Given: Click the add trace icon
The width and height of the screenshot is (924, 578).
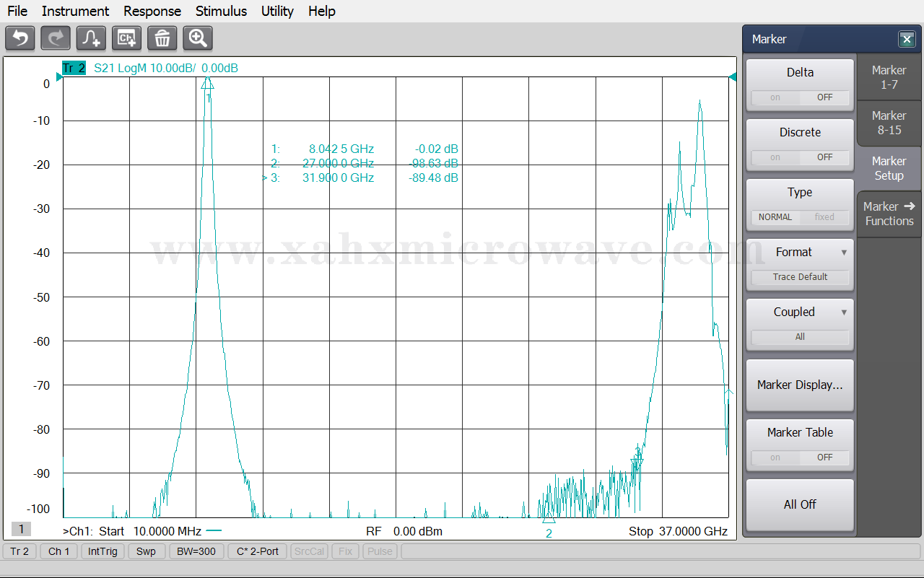Looking at the screenshot, I should click(x=91, y=38).
